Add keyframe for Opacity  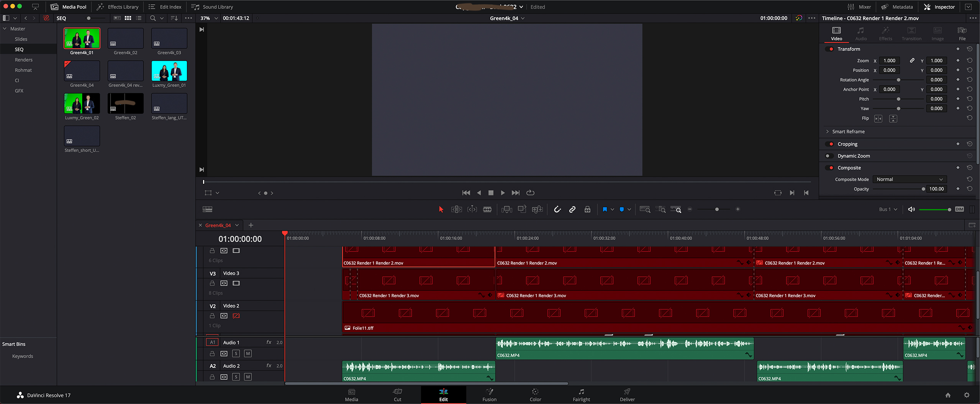(958, 189)
